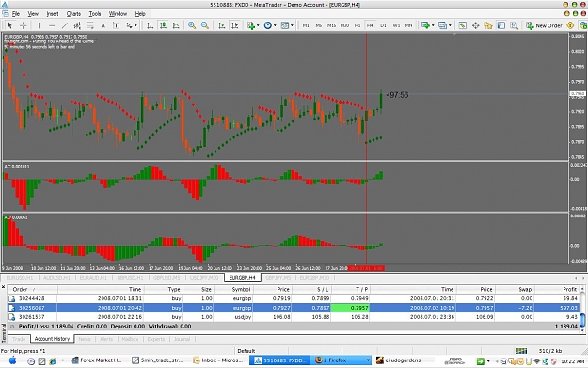Open the Help menu
588x368 pixels.
coord(140,14)
